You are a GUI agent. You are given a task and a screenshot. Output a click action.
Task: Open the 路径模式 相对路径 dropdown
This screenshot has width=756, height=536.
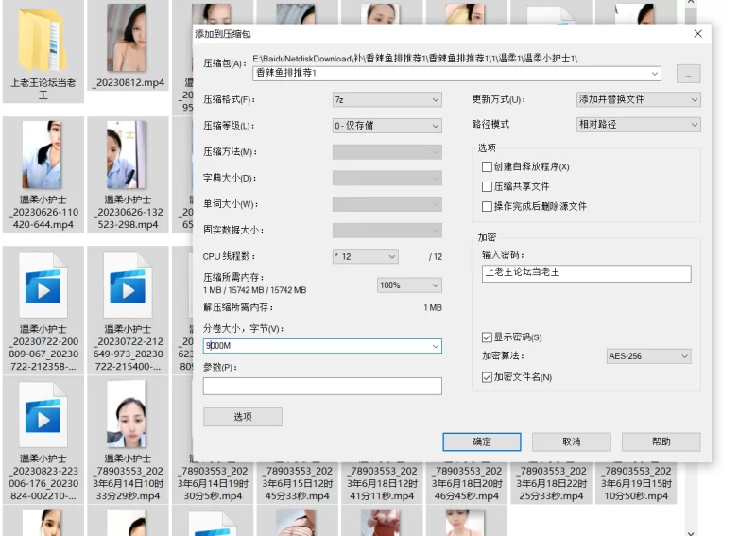(x=639, y=125)
